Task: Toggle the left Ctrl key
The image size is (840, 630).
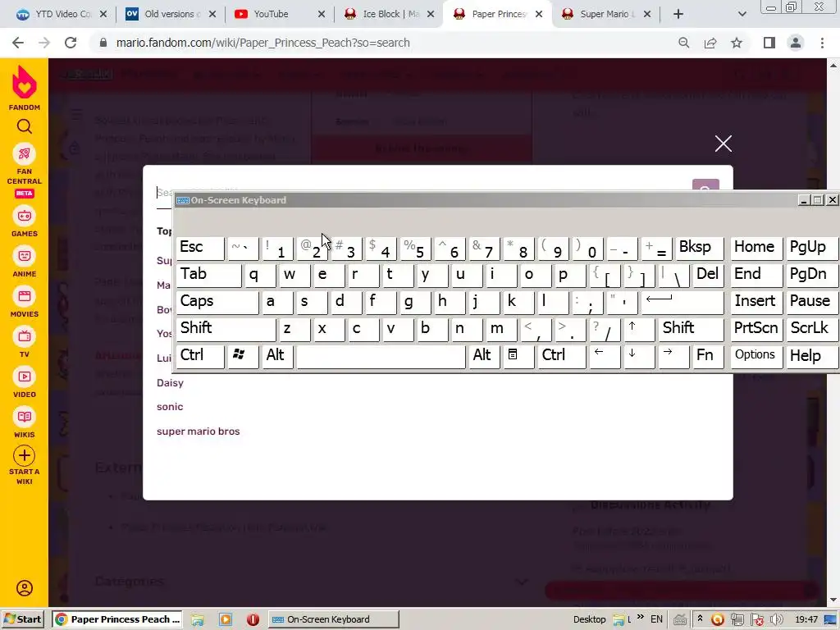Action: coord(200,356)
